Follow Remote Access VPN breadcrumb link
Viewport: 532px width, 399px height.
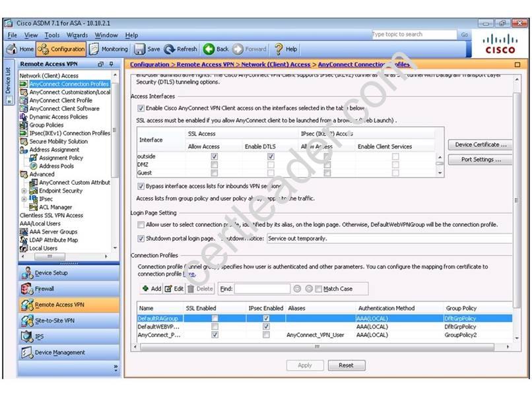pyautogui.click(x=205, y=65)
